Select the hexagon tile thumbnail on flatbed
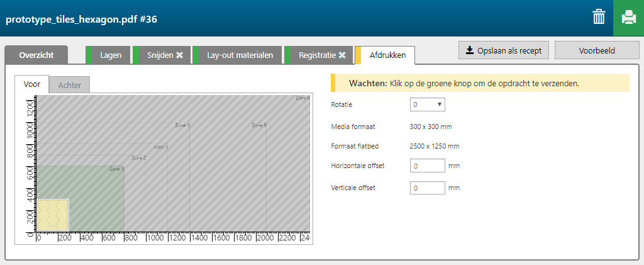644x265 pixels. click(x=53, y=215)
